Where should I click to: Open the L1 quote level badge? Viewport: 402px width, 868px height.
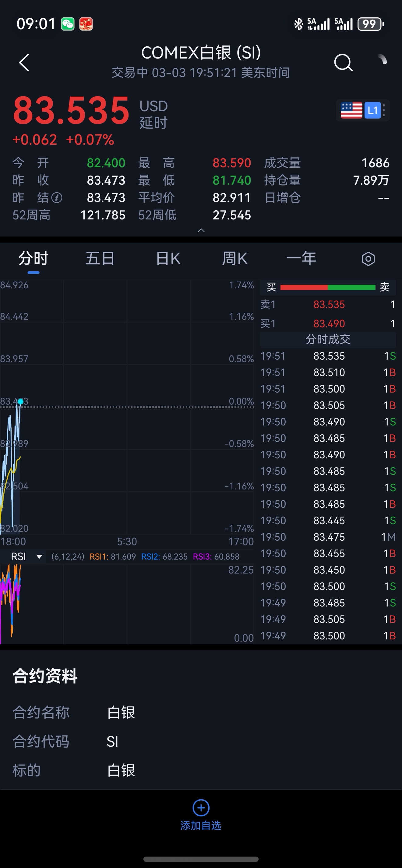[x=372, y=111]
